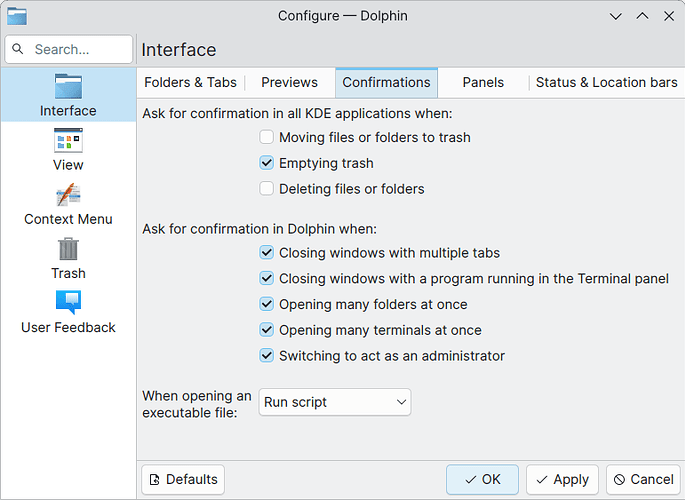The width and height of the screenshot is (685, 500).
Task: Switch to the Folders & Tabs tab
Action: coord(190,83)
